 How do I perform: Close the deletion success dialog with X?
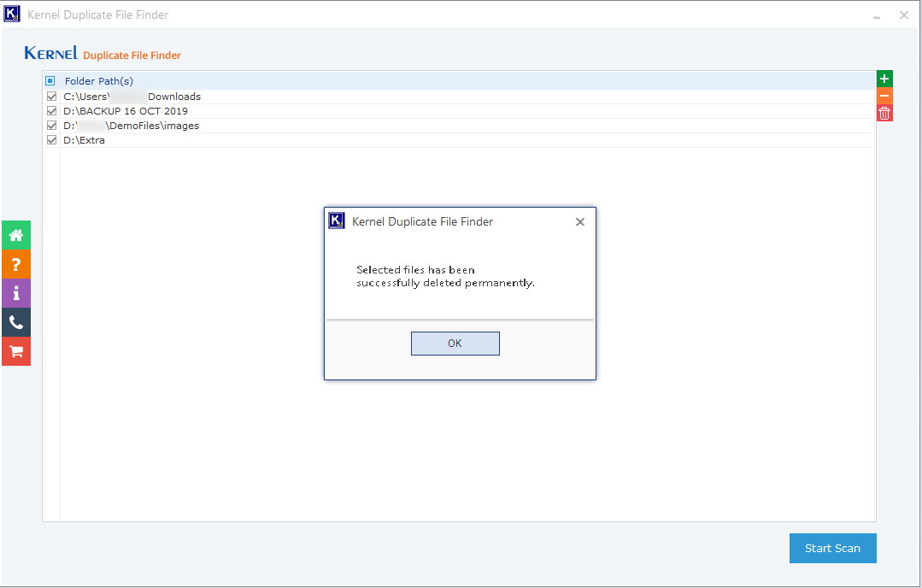pyautogui.click(x=580, y=221)
